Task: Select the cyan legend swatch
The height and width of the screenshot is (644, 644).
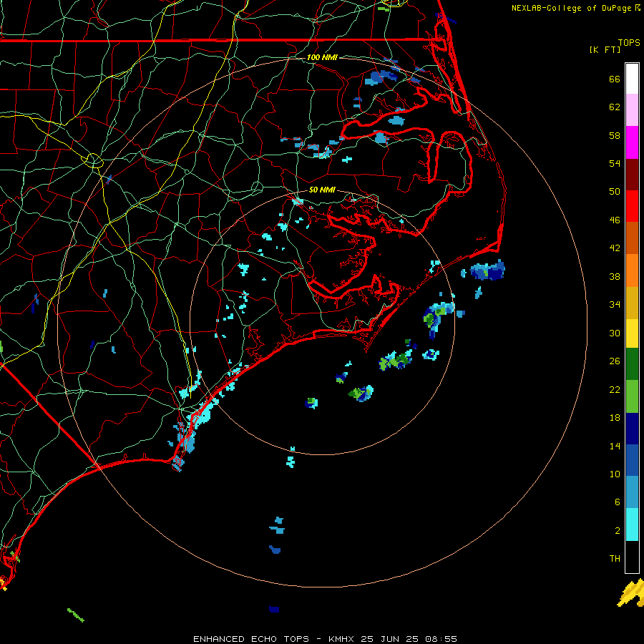Action: coord(632,524)
